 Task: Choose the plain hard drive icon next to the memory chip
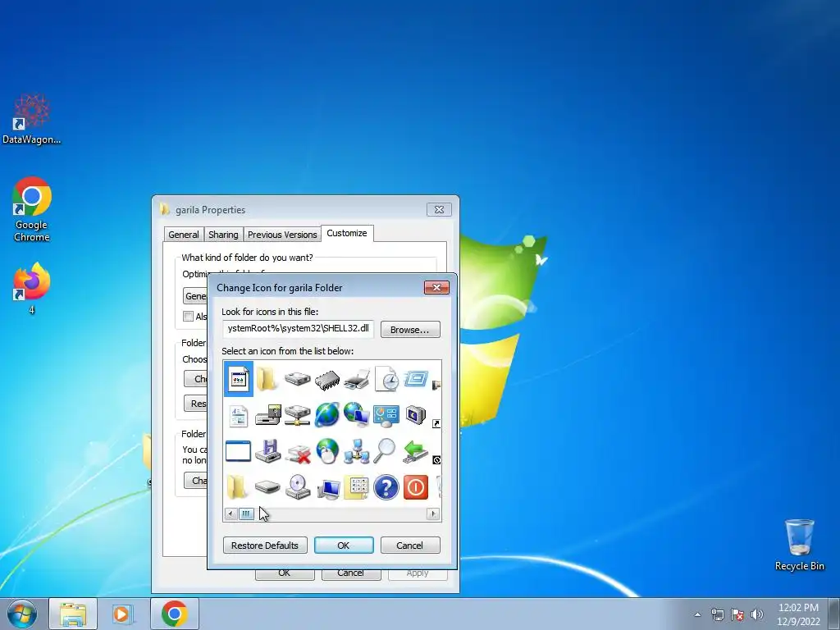(x=297, y=379)
